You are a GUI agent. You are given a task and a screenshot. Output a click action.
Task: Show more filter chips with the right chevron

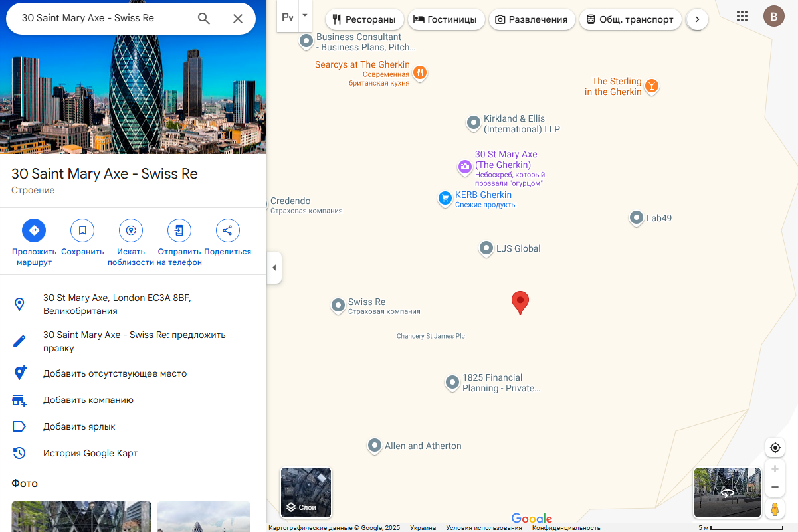(x=697, y=19)
